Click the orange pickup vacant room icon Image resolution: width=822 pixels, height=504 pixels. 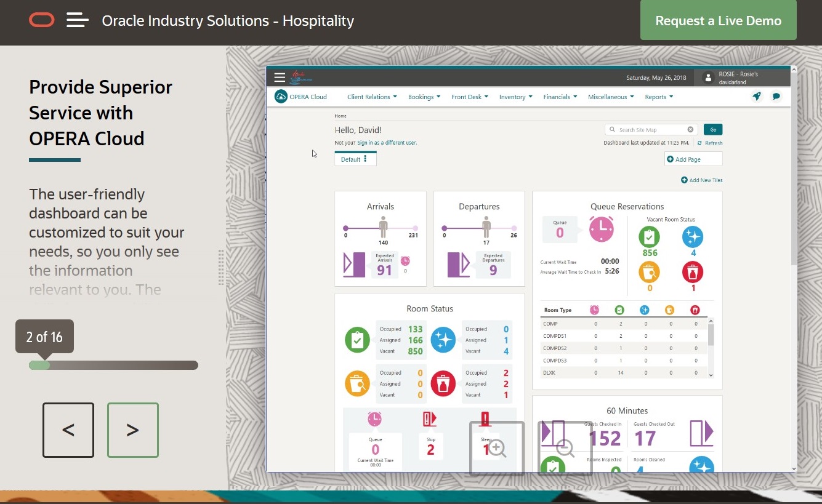point(650,272)
